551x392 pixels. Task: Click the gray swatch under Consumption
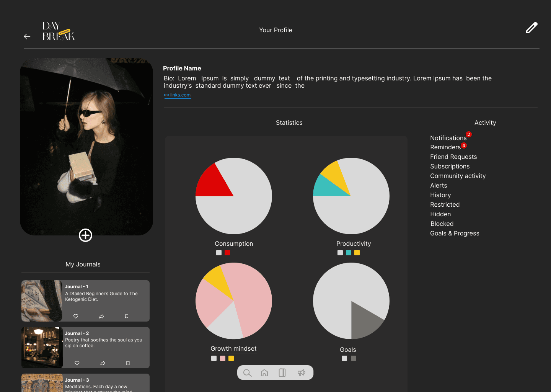[219, 253]
